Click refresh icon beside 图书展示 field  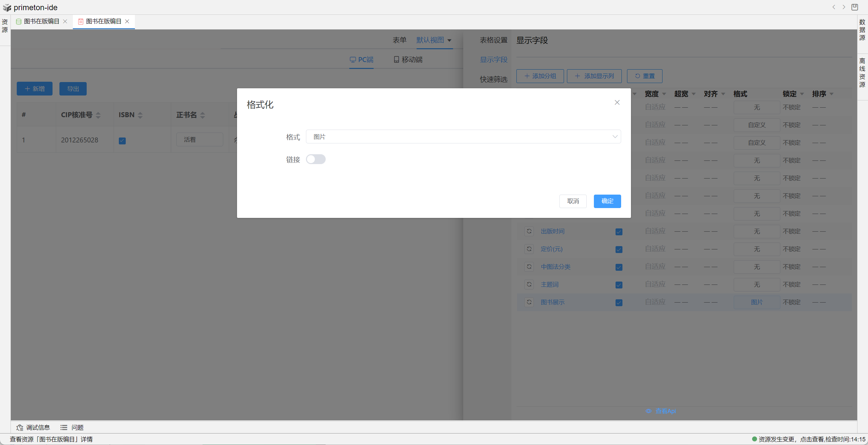point(529,302)
